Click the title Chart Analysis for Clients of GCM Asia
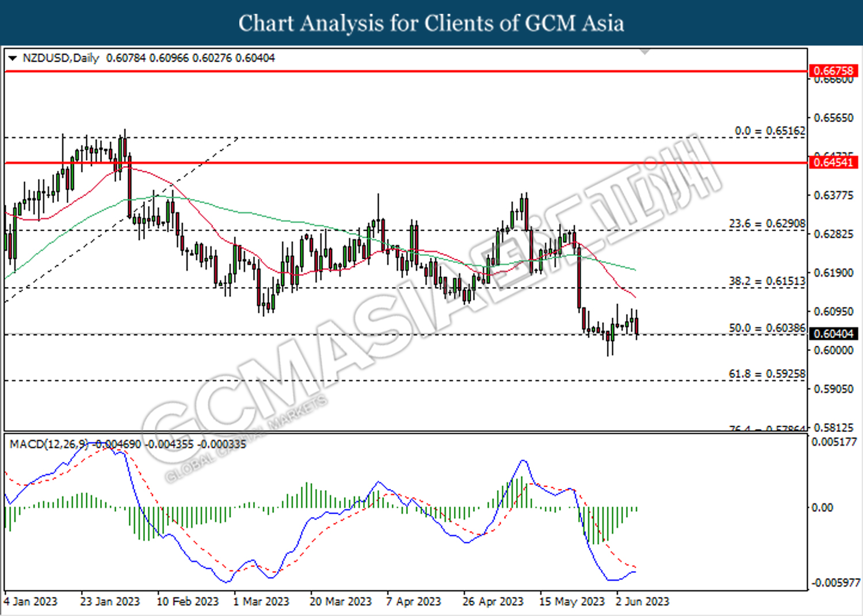 coord(431,23)
